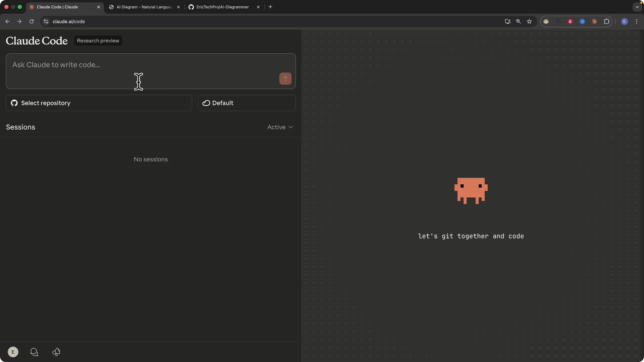644x362 pixels.
Task: Click the blue circular extension icon
Action: point(582,21)
